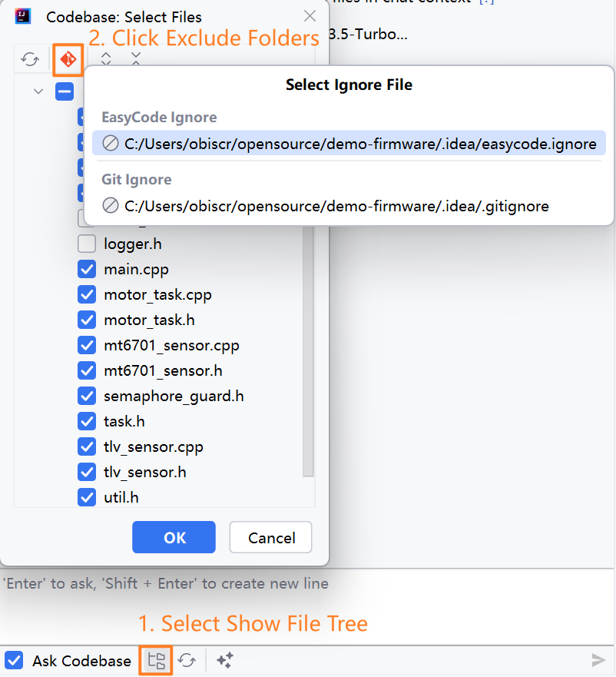Click the Exclude Folders git icon
Screen dimensions: 616x677
68,59
